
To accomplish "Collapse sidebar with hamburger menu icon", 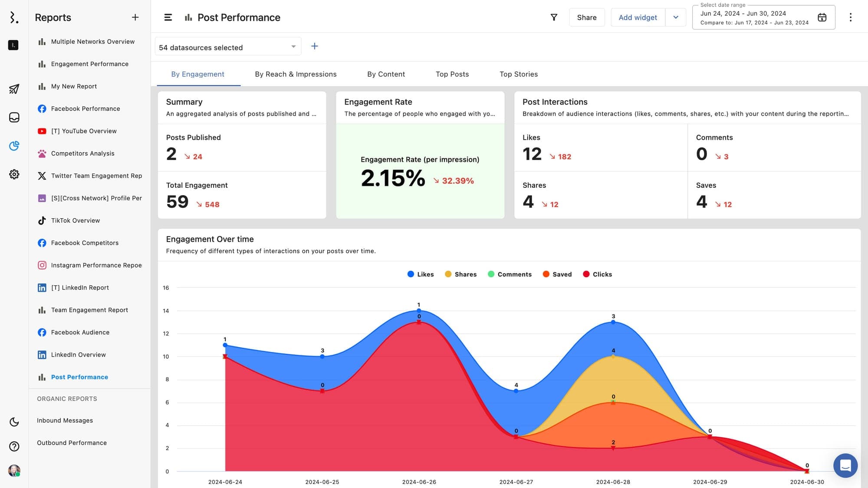I will click(x=168, y=17).
